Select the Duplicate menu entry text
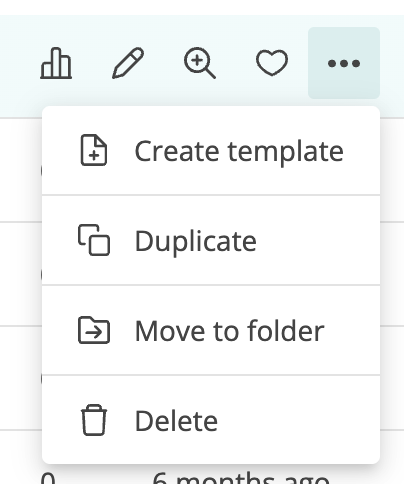Image resolution: width=404 pixels, height=484 pixels. 196,242
